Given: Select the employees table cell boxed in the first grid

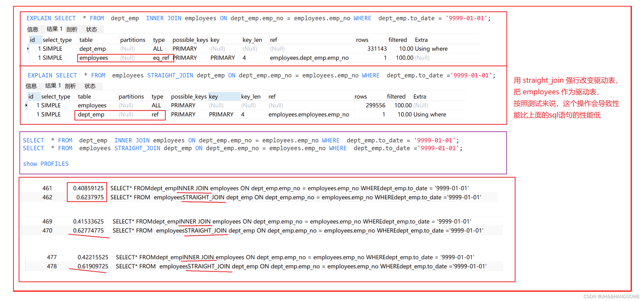Looking at the screenshot, I should (x=94, y=58).
